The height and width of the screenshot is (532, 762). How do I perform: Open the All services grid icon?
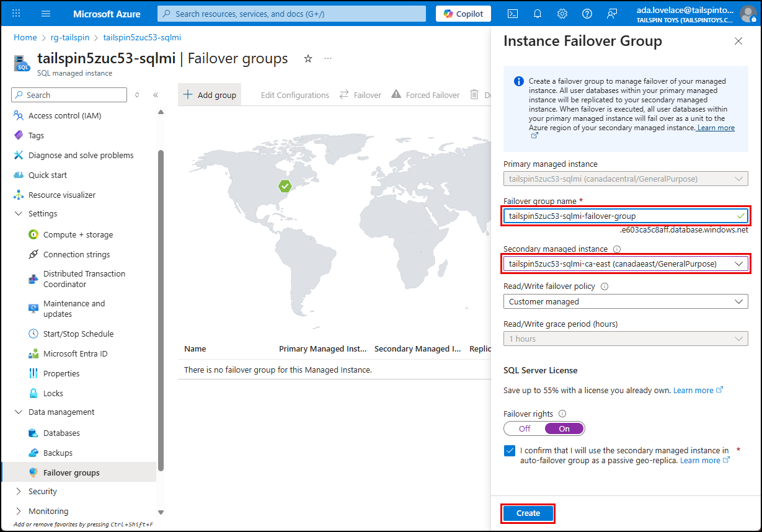pyautogui.click(x=16, y=13)
